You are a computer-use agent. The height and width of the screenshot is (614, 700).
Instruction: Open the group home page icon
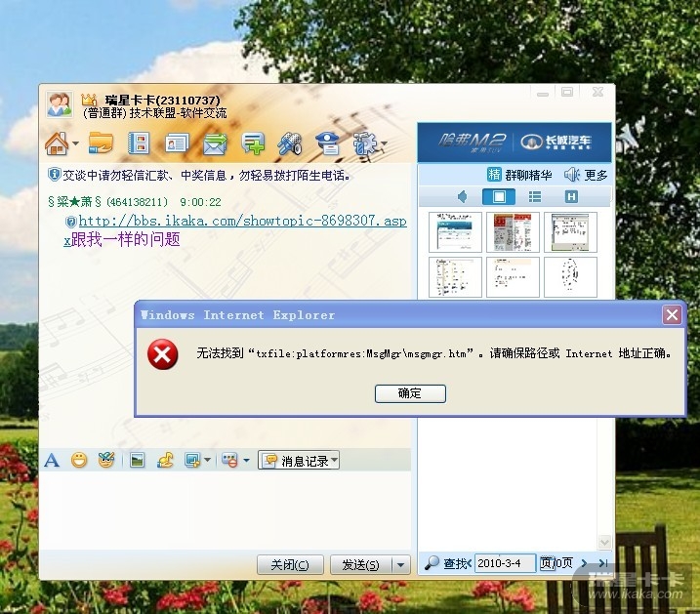point(57,143)
